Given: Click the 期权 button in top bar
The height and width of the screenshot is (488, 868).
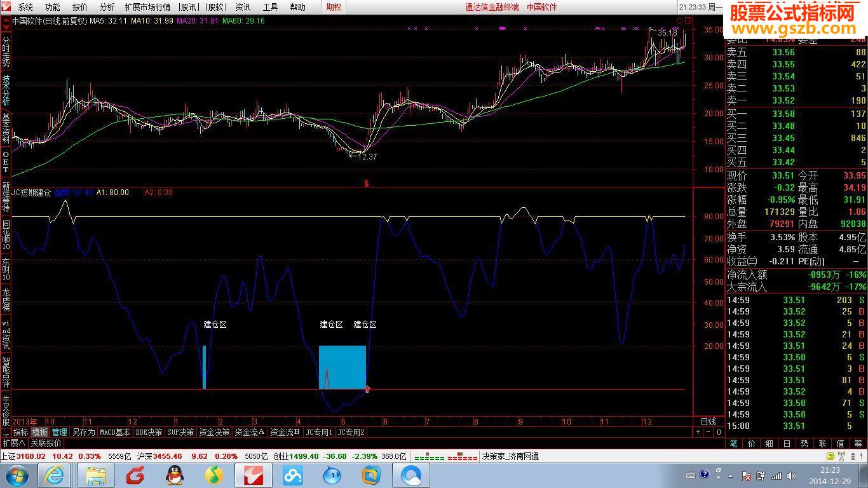Looking at the screenshot, I should tap(334, 7).
